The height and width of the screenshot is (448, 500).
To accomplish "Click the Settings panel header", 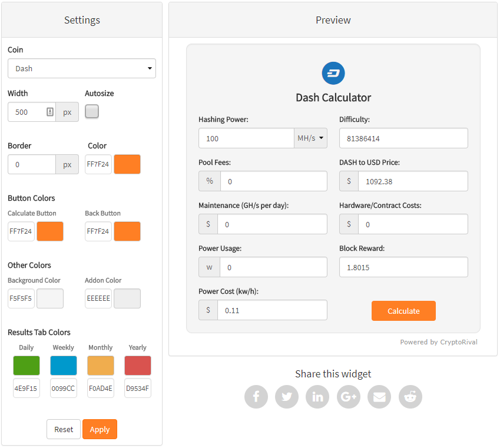I will [x=82, y=20].
